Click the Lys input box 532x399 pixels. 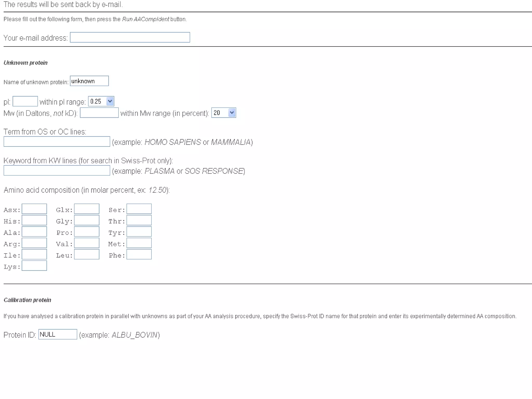pyautogui.click(x=34, y=266)
